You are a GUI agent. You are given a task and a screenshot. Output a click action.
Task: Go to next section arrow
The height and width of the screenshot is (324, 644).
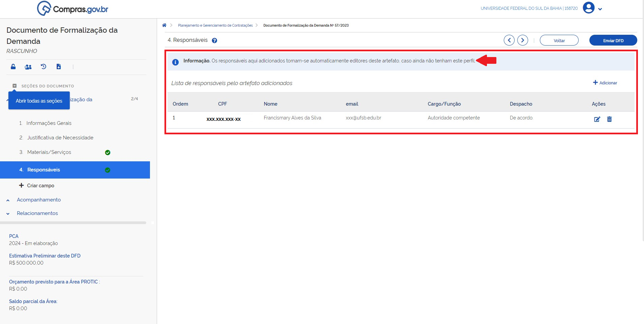(522, 40)
